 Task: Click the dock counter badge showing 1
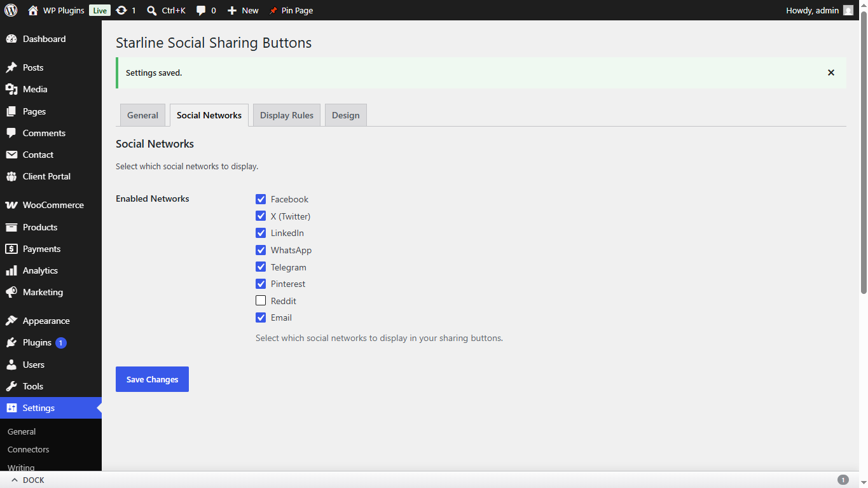(843, 480)
